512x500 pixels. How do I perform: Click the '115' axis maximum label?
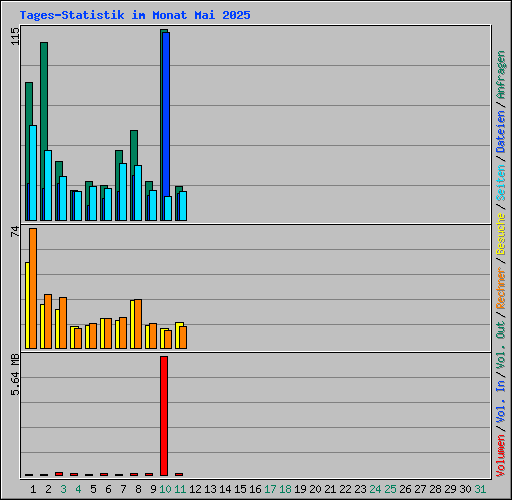[15, 36]
